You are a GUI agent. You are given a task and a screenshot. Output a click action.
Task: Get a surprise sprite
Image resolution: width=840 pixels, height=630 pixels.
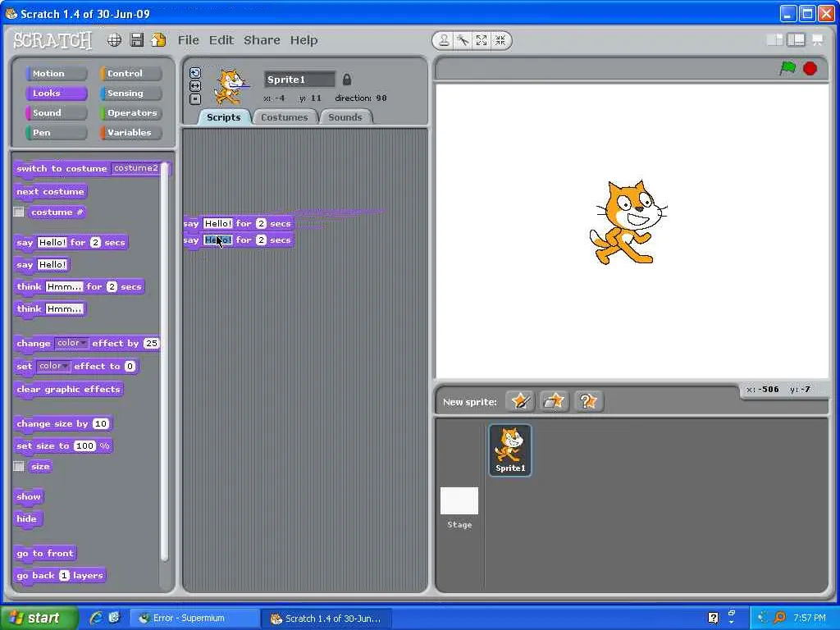click(588, 401)
